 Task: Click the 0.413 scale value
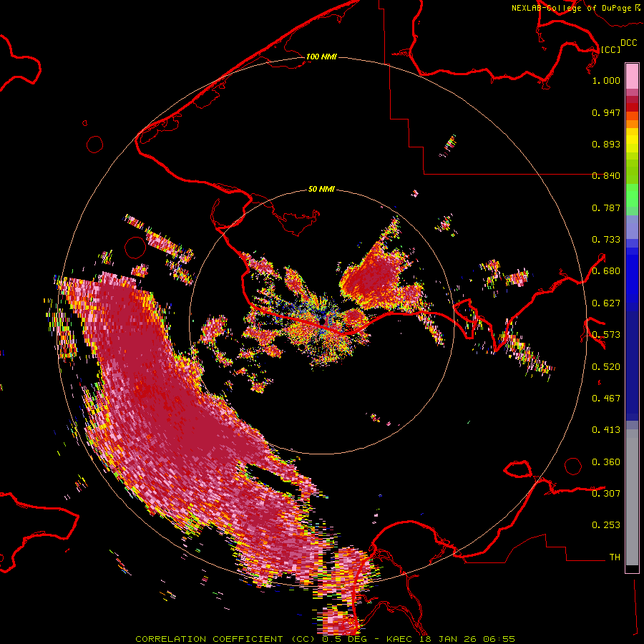point(606,430)
